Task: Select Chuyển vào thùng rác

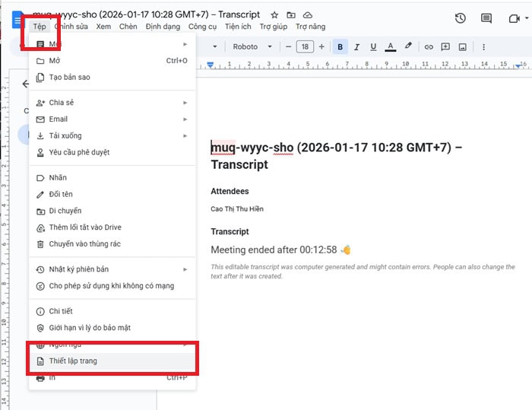Action: coord(112,244)
